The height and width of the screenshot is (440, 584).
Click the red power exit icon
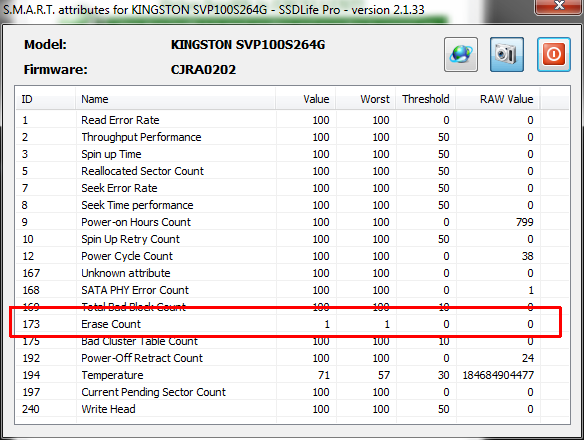[x=553, y=54]
